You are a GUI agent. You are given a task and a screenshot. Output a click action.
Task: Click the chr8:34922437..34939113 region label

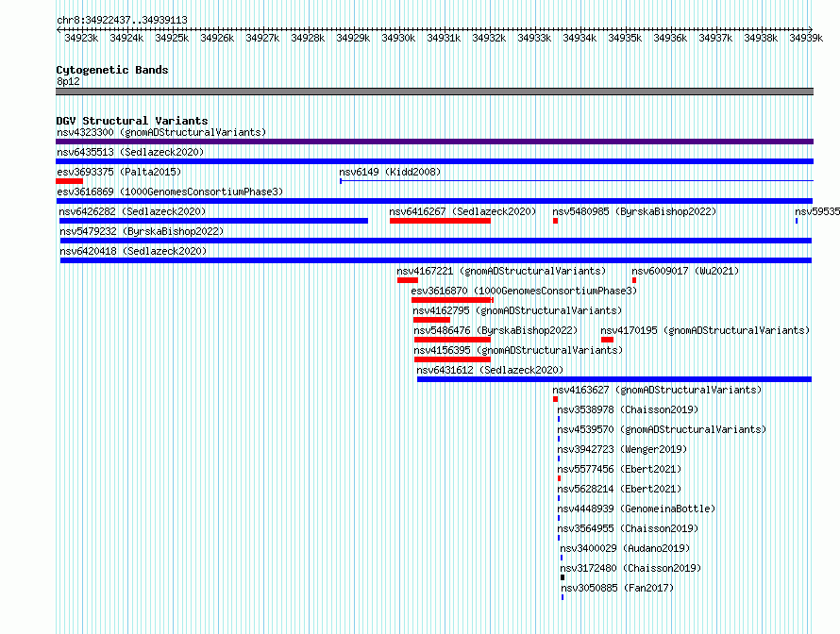click(x=122, y=20)
